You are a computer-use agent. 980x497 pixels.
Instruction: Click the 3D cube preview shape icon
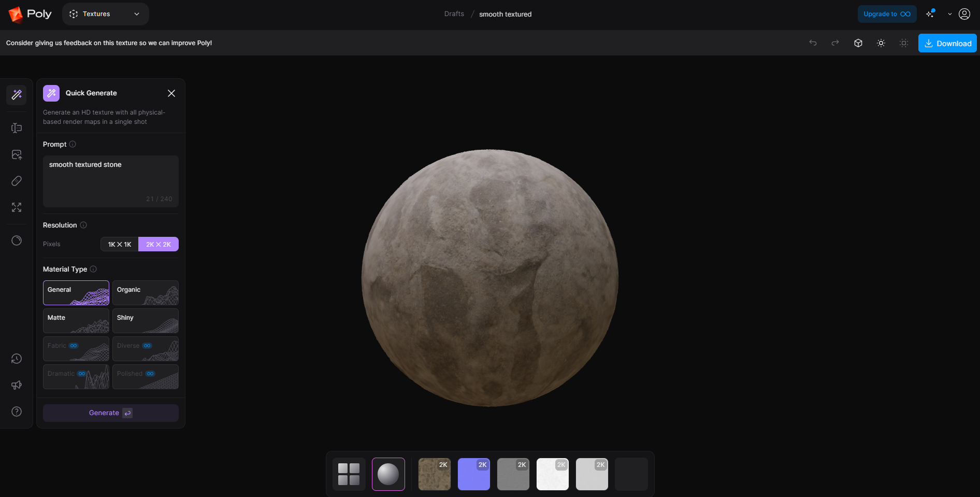[x=858, y=43]
